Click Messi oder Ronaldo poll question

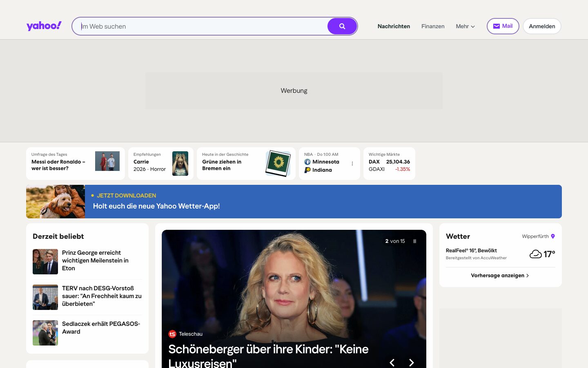[58, 165]
